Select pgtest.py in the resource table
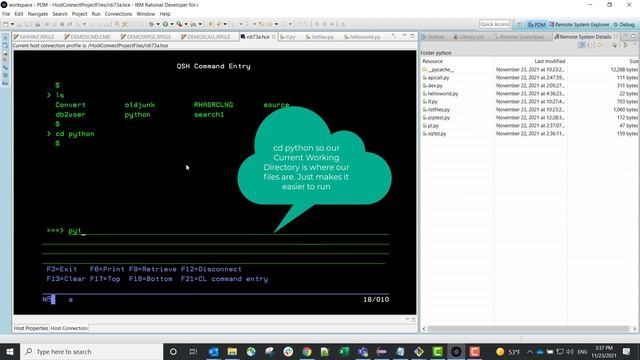The height and width of the screenshot is (360, 640). click(529, 118)
